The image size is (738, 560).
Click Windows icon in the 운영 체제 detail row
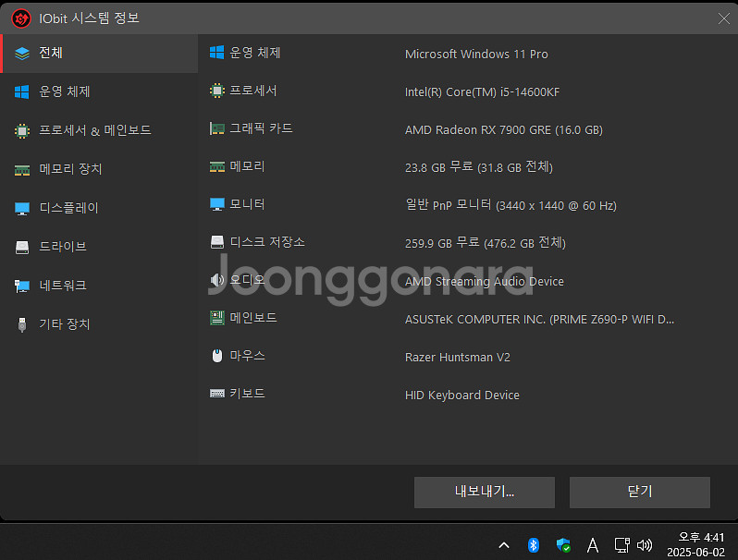point(216,53)
